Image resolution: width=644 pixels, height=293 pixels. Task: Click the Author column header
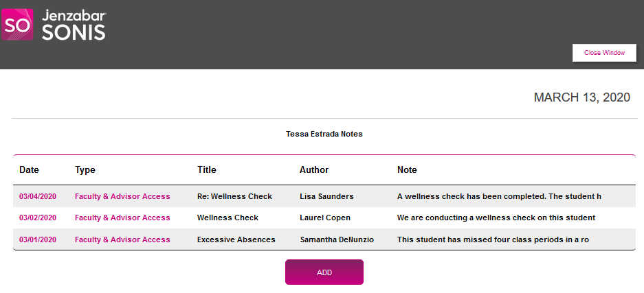pyautogui.click(x=314, y=170)
